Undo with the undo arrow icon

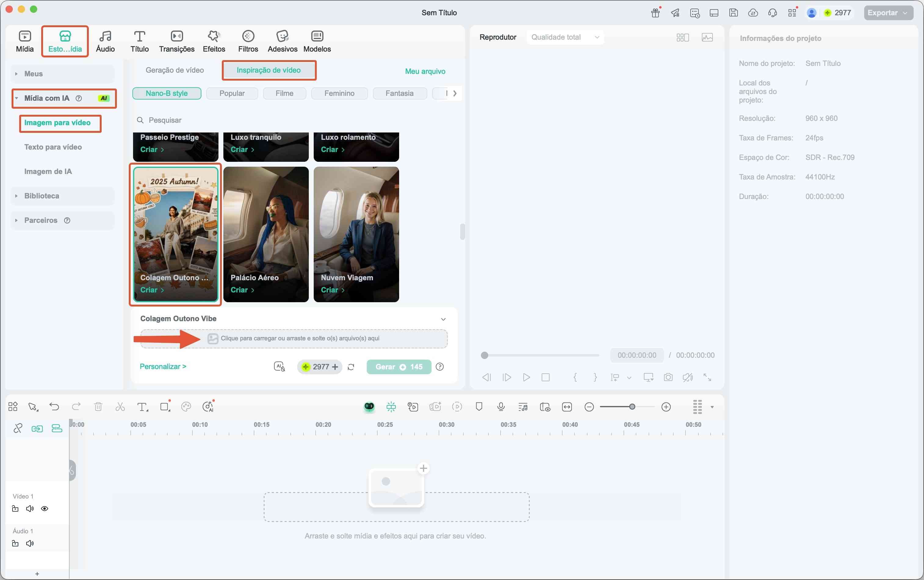pos(54,406)
